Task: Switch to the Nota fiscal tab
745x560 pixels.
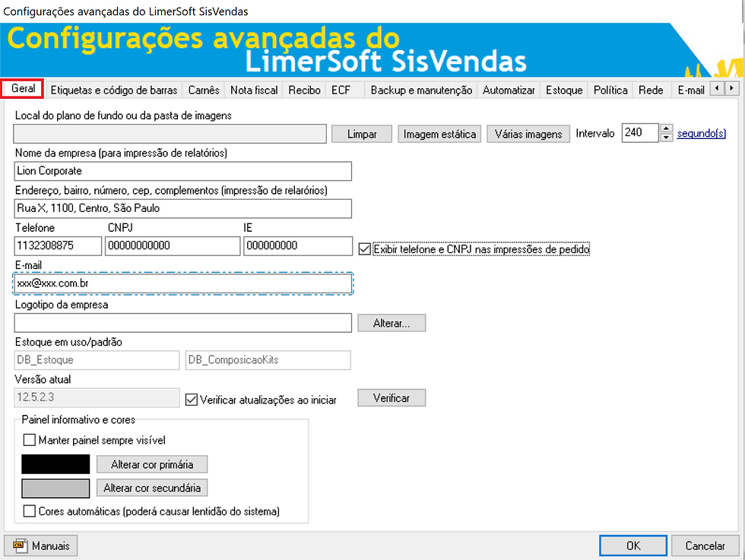Action: tap(254, 90)
